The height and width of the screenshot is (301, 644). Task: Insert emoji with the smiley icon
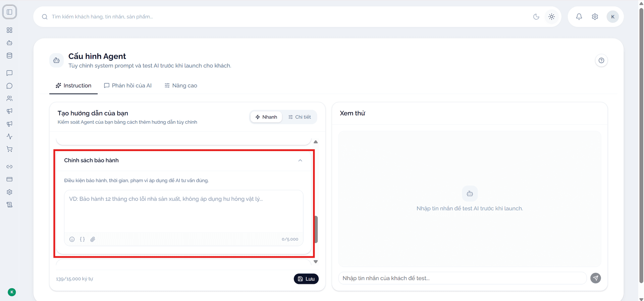(x=72, y=239)
